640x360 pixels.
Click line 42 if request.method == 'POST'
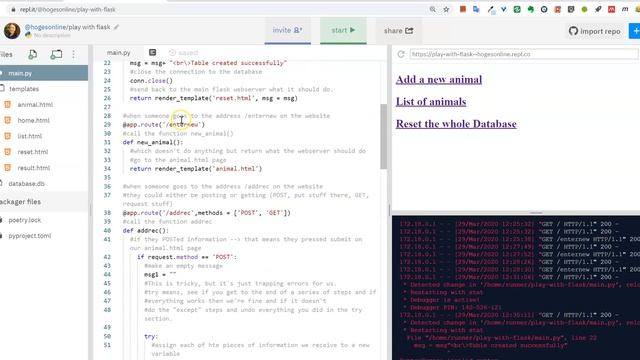(187, 257)
